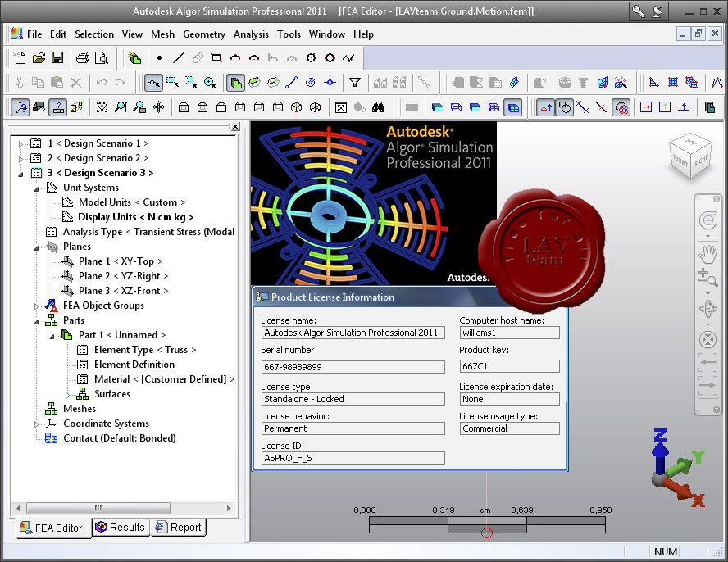Select the rectangle selection shape tool
The height and width of the screenshot is (562, 728).
coord(173,83)
